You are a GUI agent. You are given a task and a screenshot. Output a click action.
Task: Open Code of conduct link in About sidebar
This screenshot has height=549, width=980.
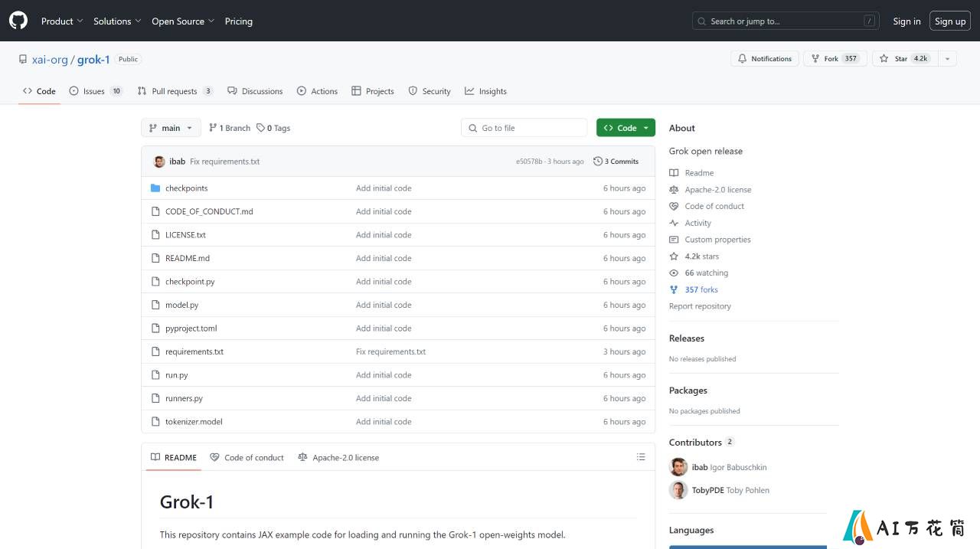(x=707, y=206)
